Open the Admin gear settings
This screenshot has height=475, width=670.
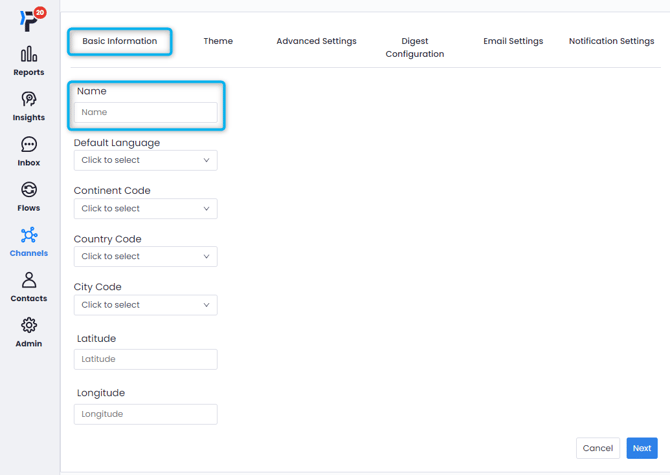29,331
